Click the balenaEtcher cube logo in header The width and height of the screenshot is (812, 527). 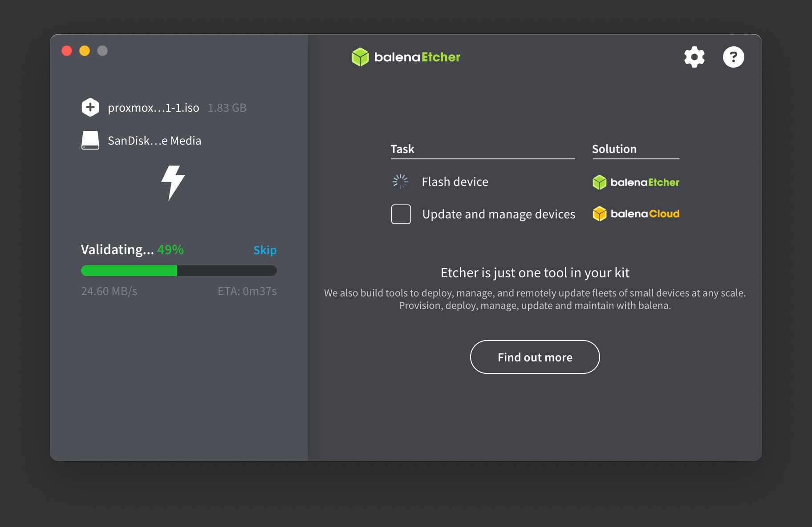coord(360,57)
